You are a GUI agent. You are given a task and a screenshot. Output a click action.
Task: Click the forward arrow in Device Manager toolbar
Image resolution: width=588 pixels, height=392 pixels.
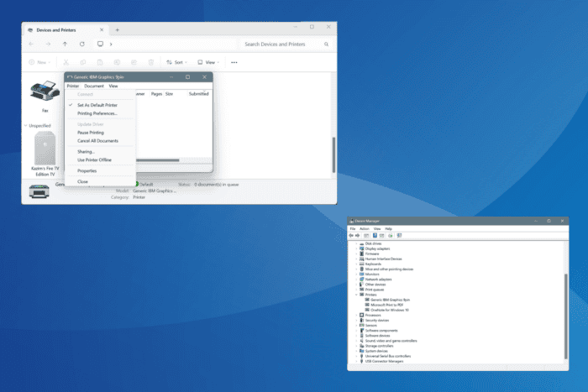point(357,236)
